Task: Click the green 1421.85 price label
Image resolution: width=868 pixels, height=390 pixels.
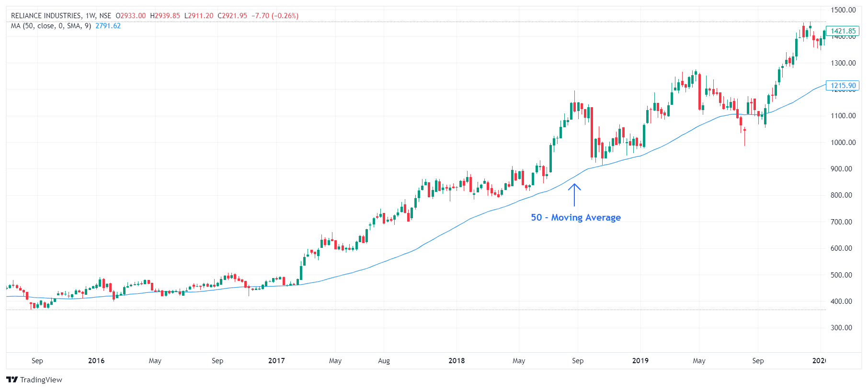Action: 843,31
